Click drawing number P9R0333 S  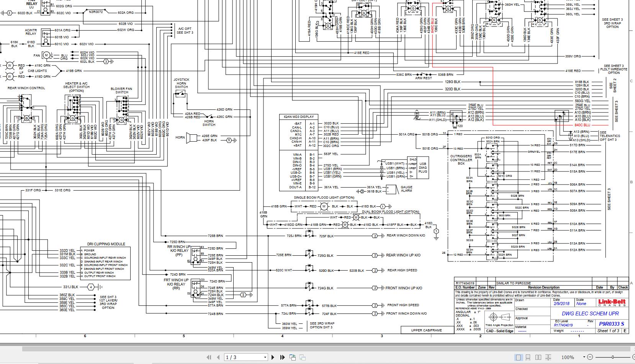point(612,324)
